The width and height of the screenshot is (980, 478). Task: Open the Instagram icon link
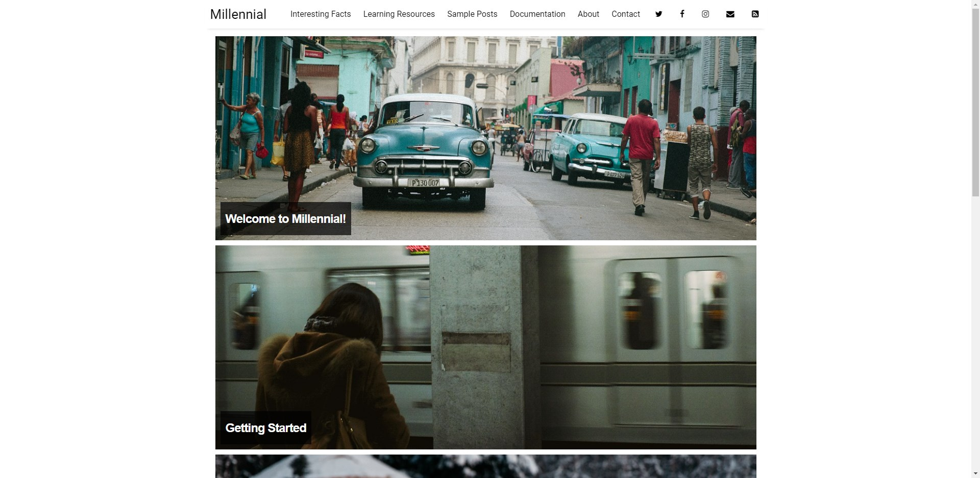[705, 14]
